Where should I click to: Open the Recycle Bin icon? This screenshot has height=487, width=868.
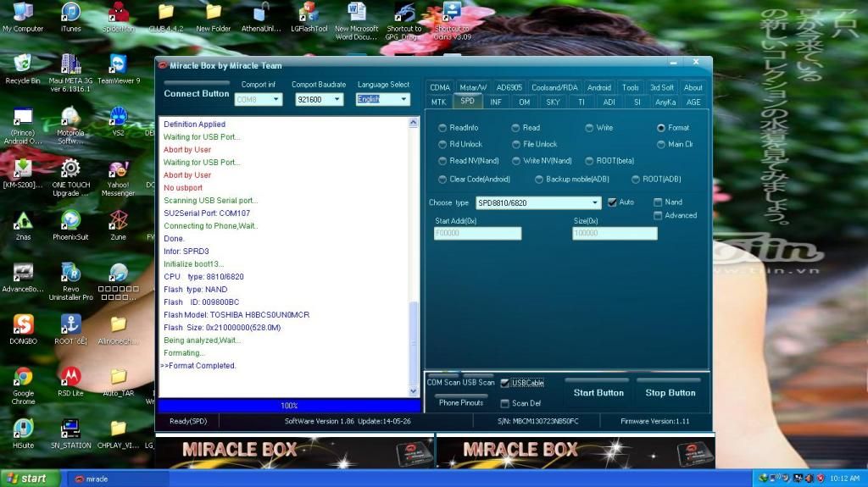pyautogui.click(x=23, y=69)
